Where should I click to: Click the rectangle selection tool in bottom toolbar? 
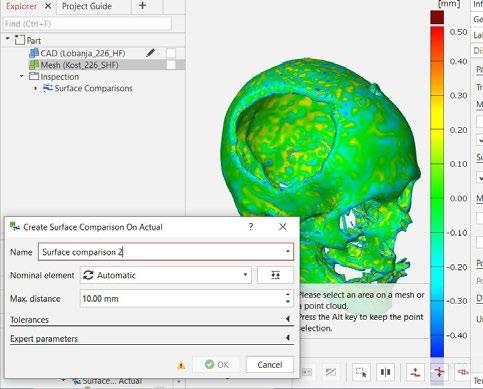tap(361, 372)
